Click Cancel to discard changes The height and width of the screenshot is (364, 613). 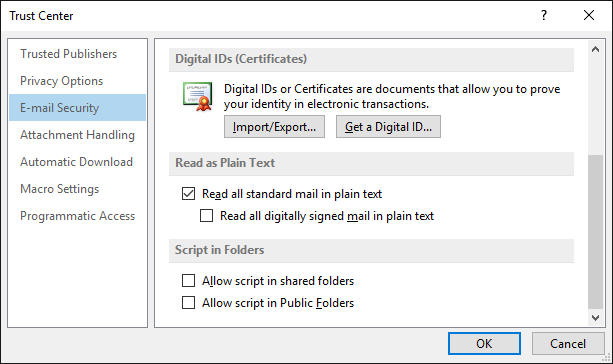(x=568, y=343)
